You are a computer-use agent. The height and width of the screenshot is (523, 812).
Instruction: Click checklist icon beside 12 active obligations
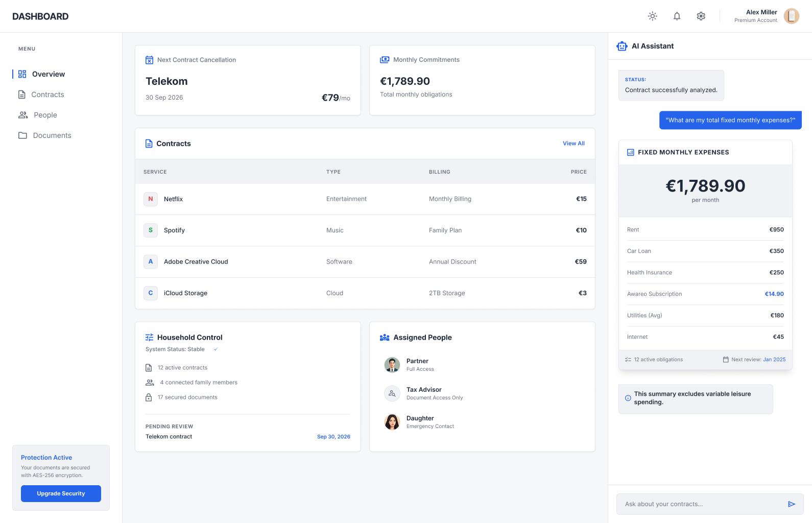pos(628,360)
